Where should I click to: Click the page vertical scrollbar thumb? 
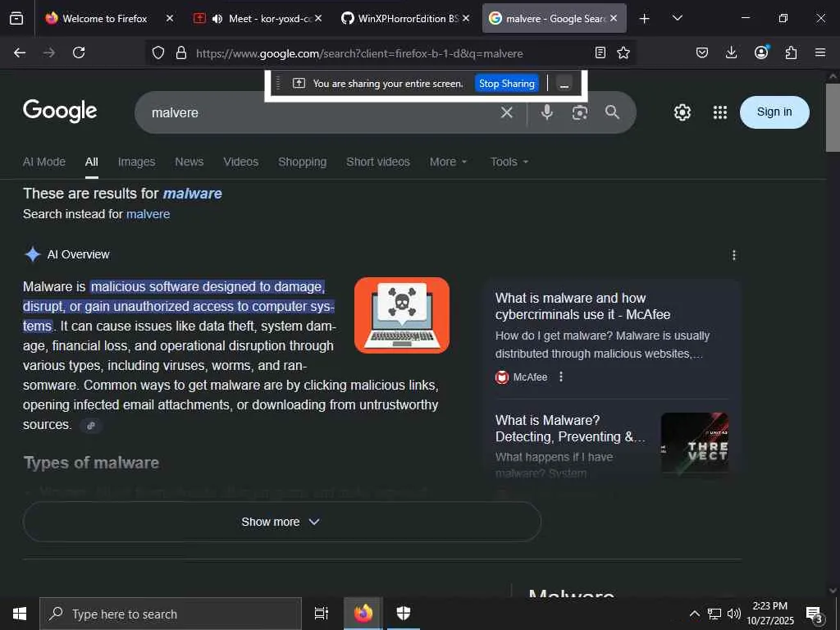pyautogui.click(x=833, y=117)
